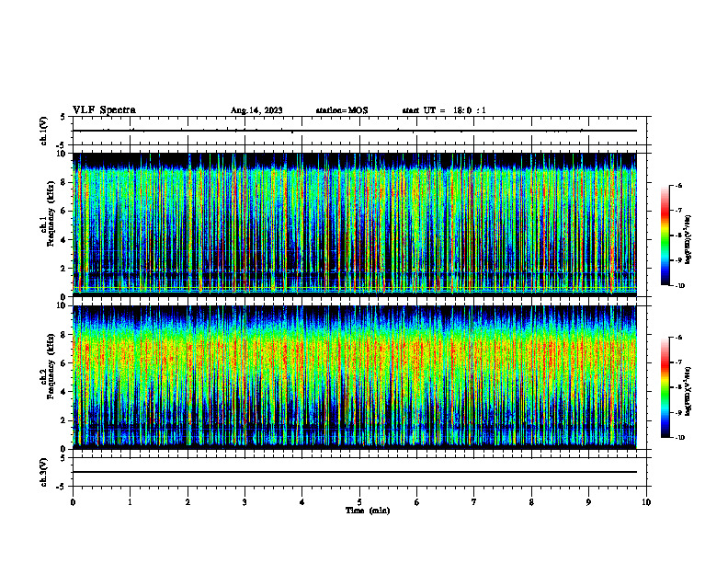The width and height of the screenshot is (728, 563).
Task: Click time axis tick label "5"
Action: pos(359,502)
